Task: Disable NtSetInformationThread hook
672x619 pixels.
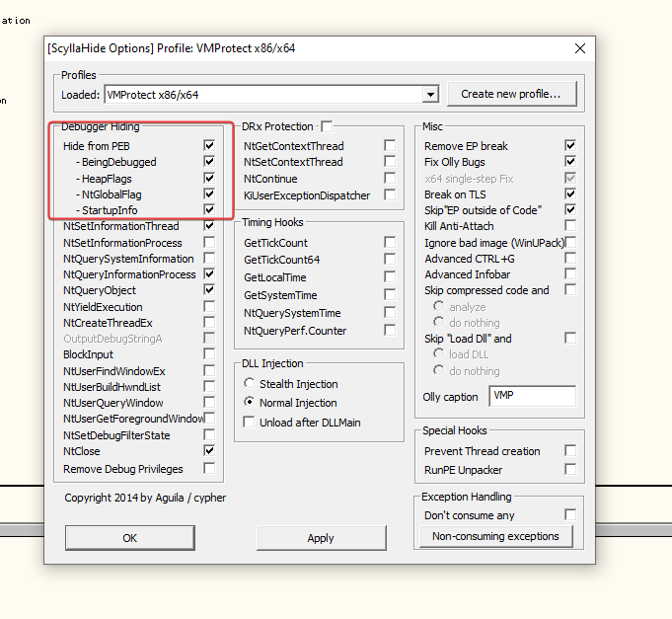Action: (x=209, y=225)
